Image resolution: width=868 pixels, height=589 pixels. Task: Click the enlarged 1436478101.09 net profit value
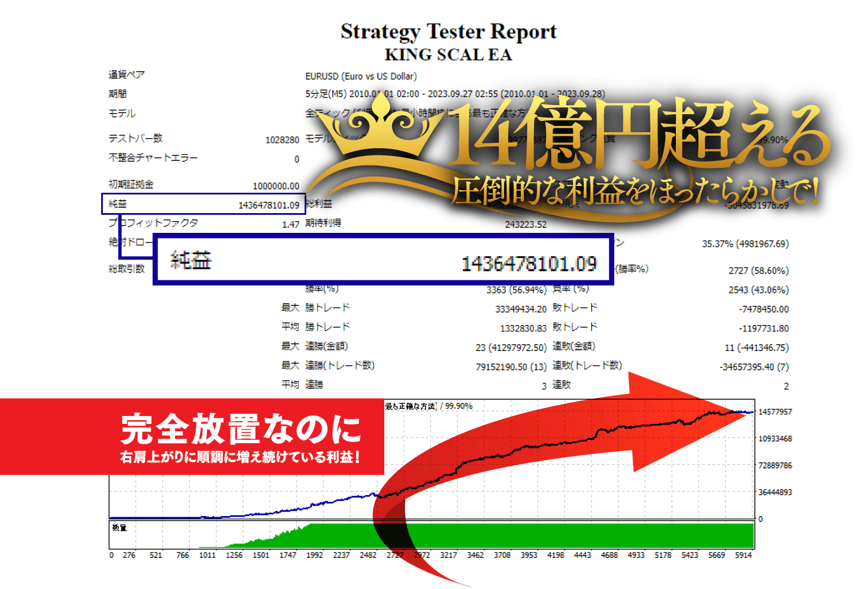529,263
